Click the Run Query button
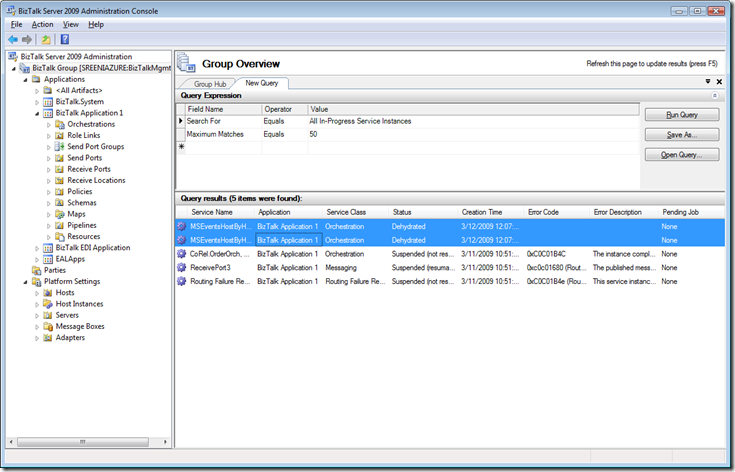 point(681,115)
